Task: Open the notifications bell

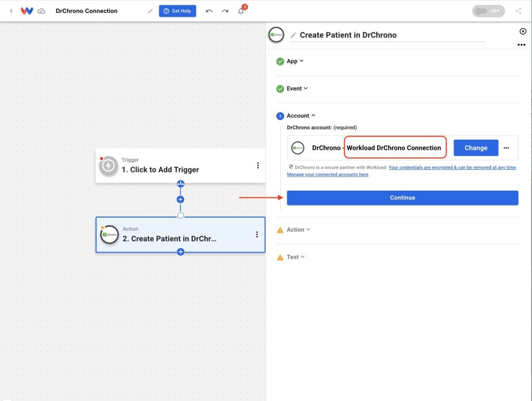Action: [x=241, y=11]
